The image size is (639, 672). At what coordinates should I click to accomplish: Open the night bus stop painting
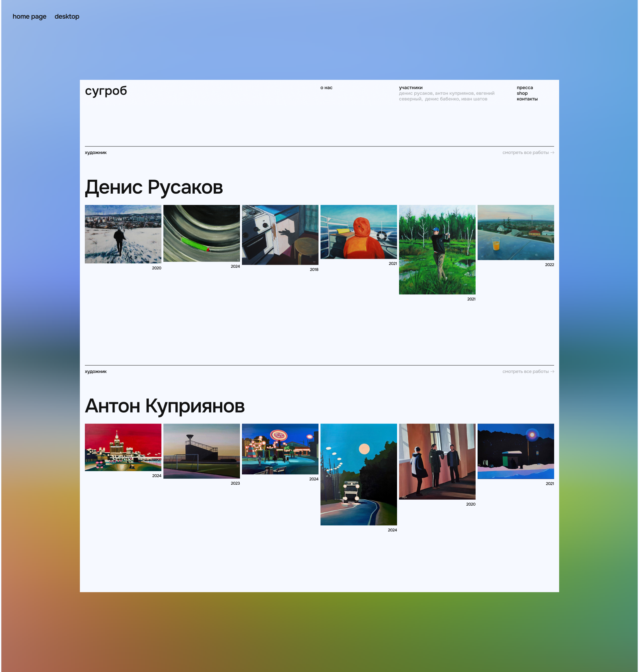click(x=515, y=451)
